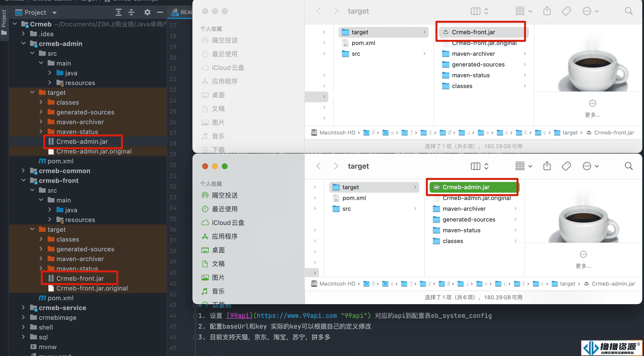
Task: Go back in bottom Finder window
Action: click(x=318, y=166)
